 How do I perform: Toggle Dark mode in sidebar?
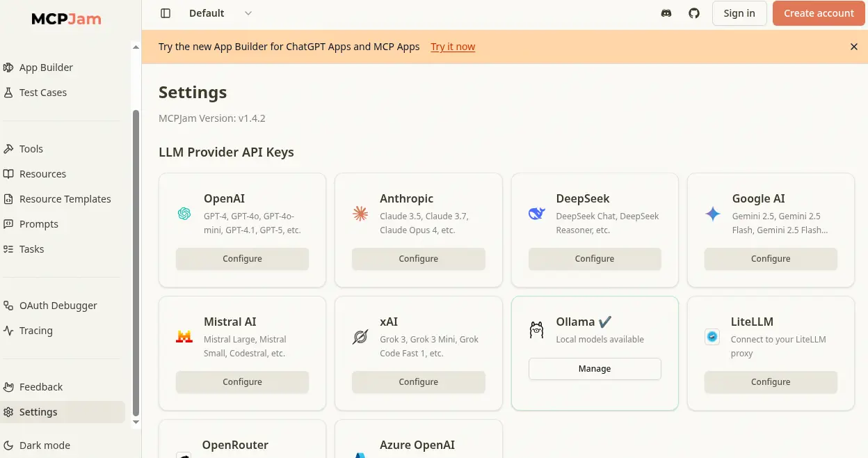(x=45, y=445)
